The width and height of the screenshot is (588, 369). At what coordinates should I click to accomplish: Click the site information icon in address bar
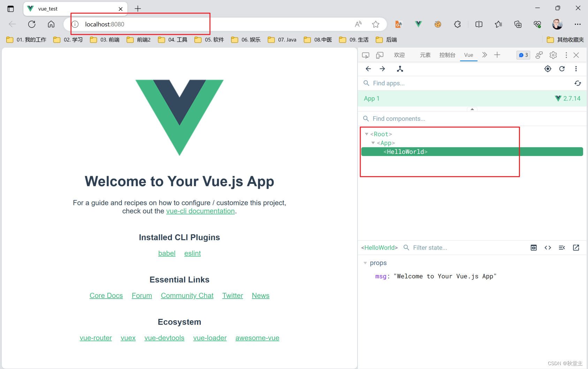(75, 24)
